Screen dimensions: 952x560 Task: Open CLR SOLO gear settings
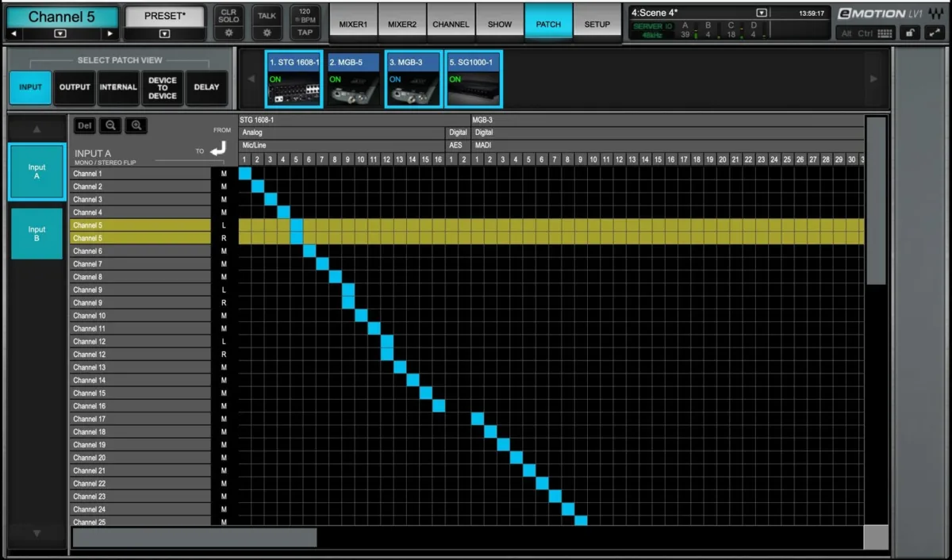(x=228, y=33)
